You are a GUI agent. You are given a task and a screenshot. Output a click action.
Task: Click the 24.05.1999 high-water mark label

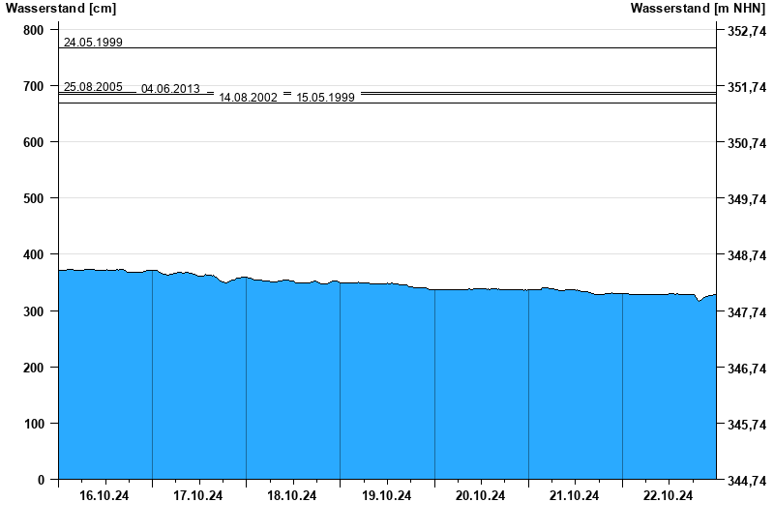pos(93,43)
